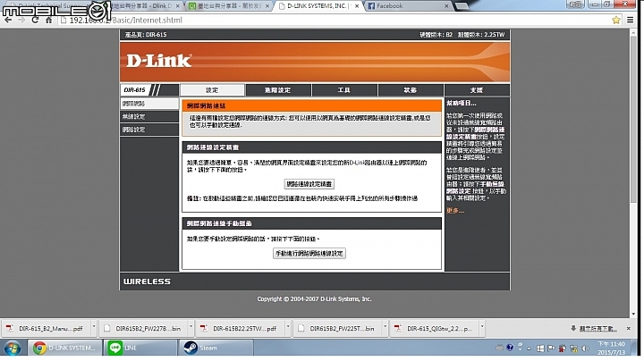Click the 顯示所有下載 link
The width and height of the screenshot is (644, 361).
coord(597,329)
